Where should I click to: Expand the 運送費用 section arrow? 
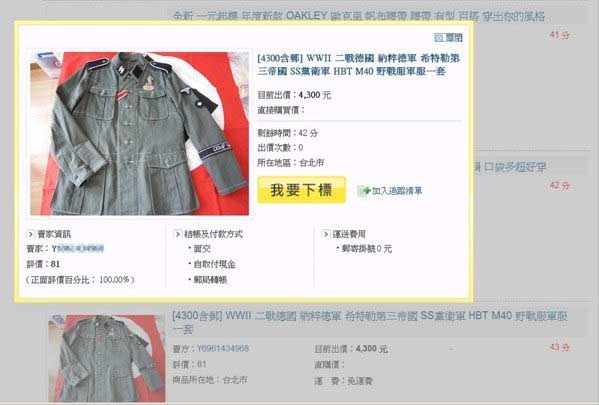[x=326, y=234]
